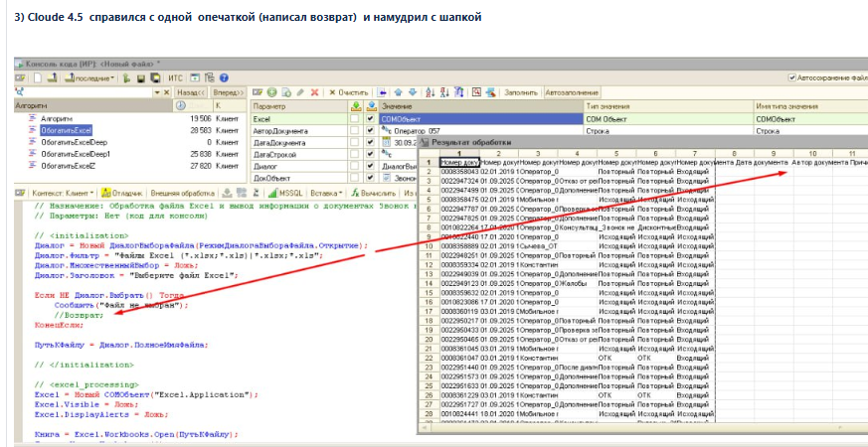Viewport: 868px width, 447px height.
Task: Click the Отладчик debugger button
Action: [x=121, y=193]
